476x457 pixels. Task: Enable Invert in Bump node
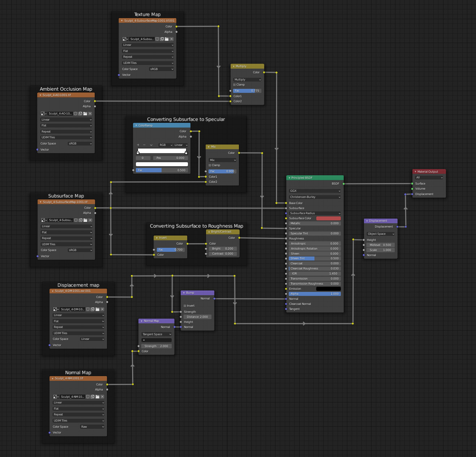pos(185,306)
